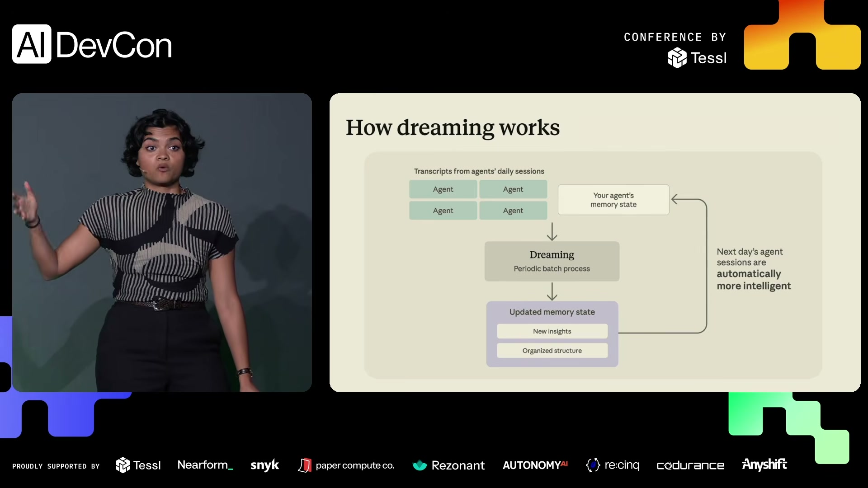Click the Tessl cube icon in sponsor bar
Screen dimensions: 868x488
coord(123,465)
